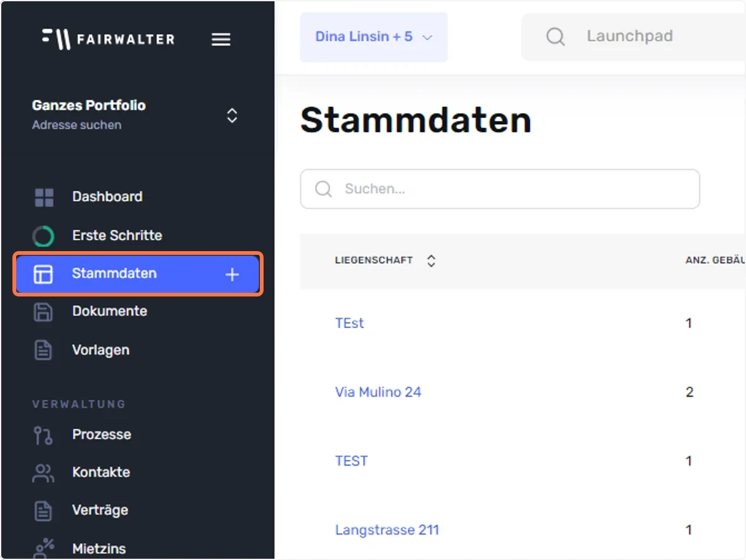Click the Kontakte people icon
Image resolution: width=746 pixels, height=560 pixels.
pos(43,473)
